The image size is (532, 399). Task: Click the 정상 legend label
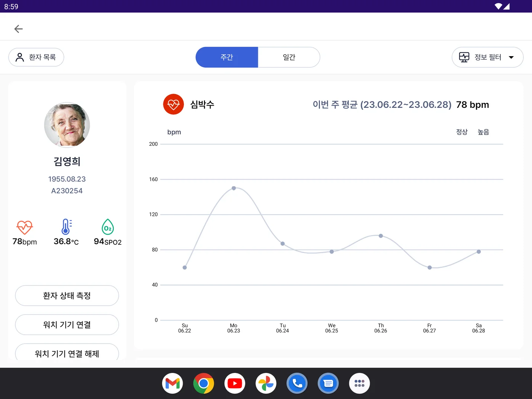click(x=462, y=132)
